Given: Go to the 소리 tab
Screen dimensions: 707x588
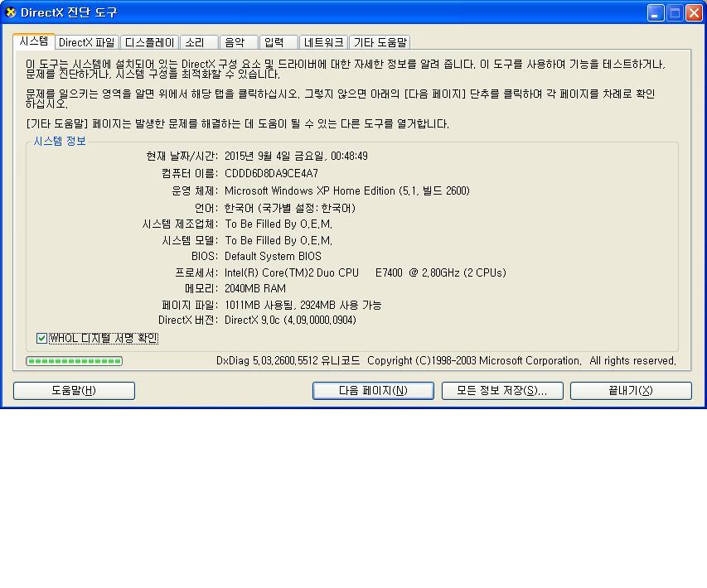Looking at the screenshot, I should pyautogui.click(x=195, y=42).
